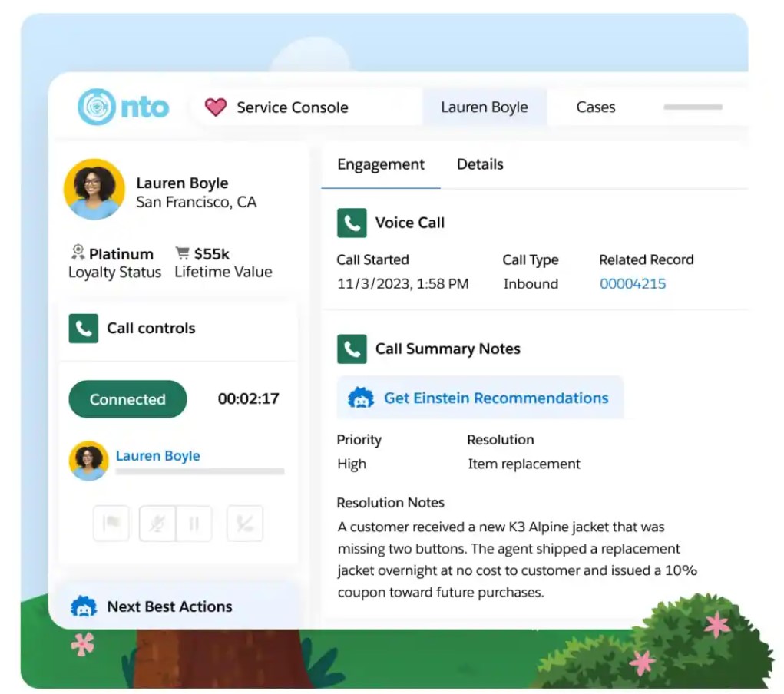Viewport: 784px width, 694px height.
Task: Click the call start time 11/3/2023, 1:58 PM
Action: pyautogui.click(x=403, y=284)
